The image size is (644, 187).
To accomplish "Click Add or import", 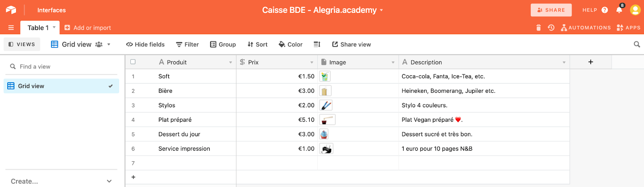I will pos(88,28).
